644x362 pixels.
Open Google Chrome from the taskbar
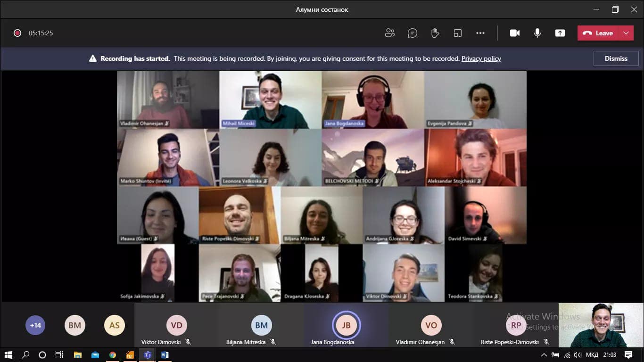point(113,355)
